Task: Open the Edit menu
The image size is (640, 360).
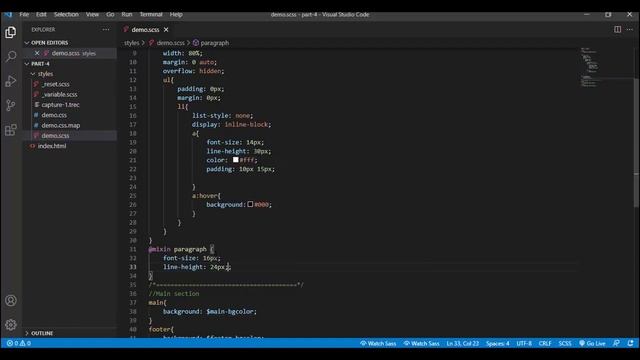Action: (x=41, y=14)
